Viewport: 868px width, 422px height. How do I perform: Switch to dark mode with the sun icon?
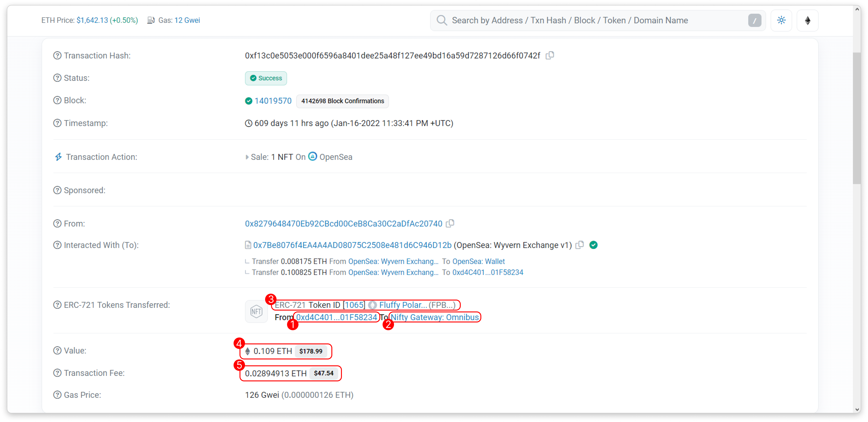click(781, 20)
